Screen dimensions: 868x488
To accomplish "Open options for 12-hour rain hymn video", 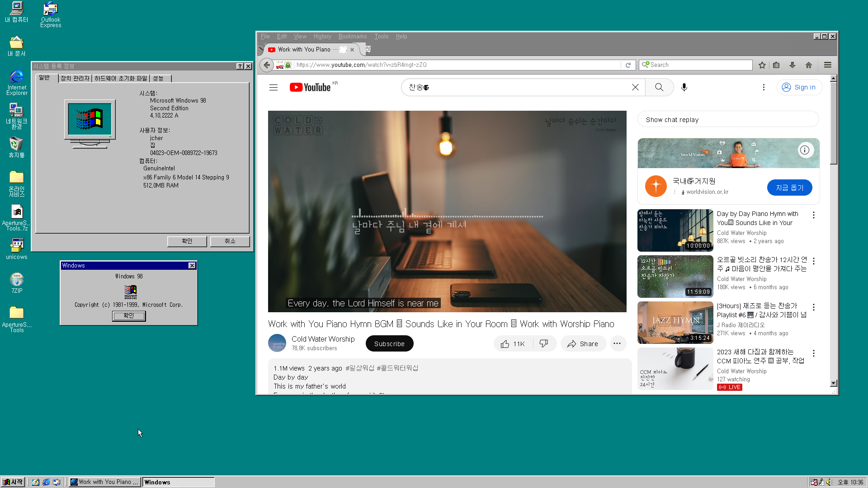I will pos(814,261).
